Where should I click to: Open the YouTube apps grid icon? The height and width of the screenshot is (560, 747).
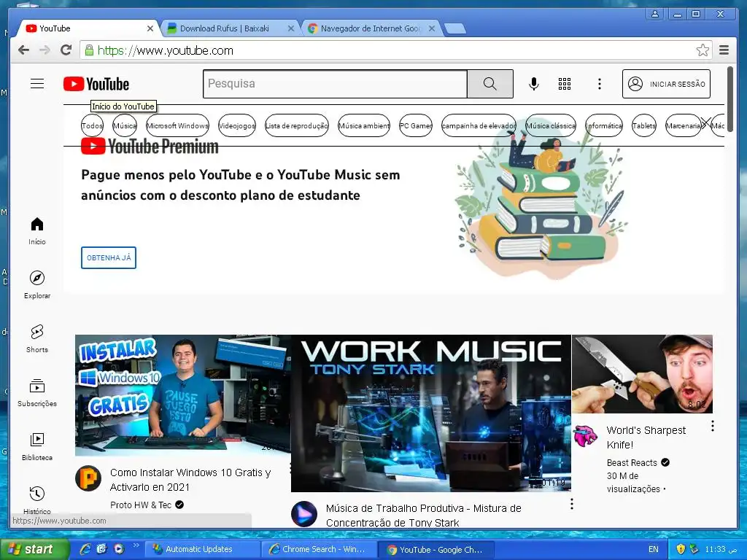[x=565, y=85]
